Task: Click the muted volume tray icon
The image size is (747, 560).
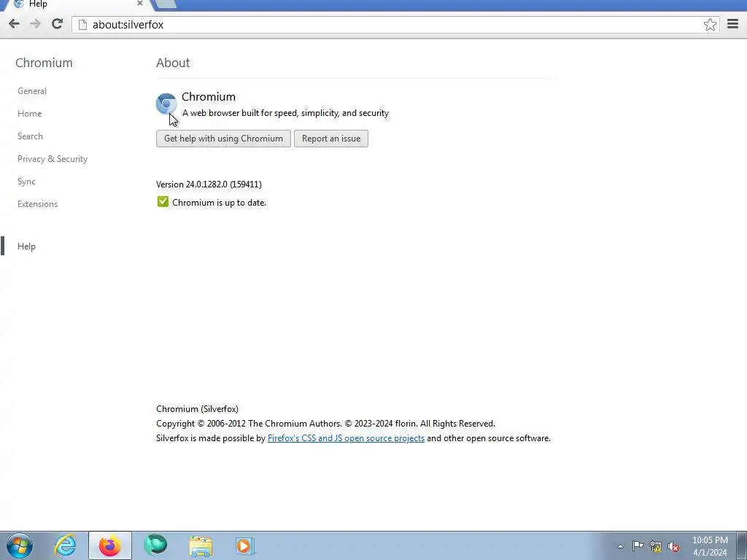Action: click(x=673, y=547)
